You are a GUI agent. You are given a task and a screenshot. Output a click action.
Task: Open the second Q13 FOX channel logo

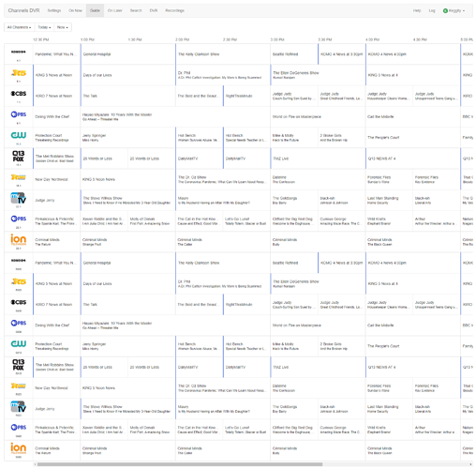point(19,365)
